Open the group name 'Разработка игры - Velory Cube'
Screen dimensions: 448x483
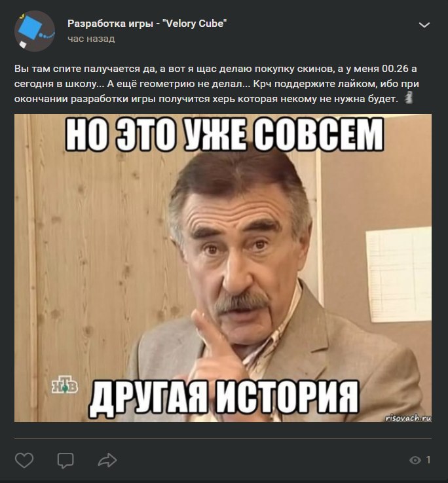147,24
